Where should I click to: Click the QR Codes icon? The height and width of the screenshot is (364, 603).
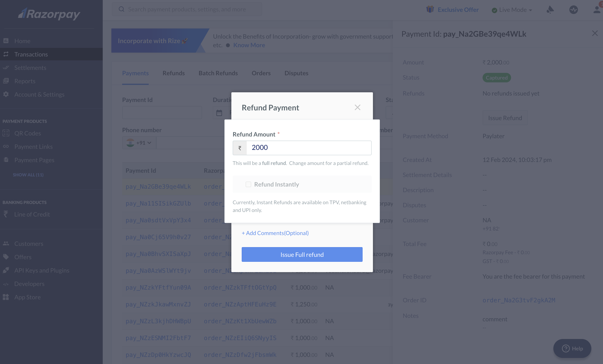coord(6,133)
